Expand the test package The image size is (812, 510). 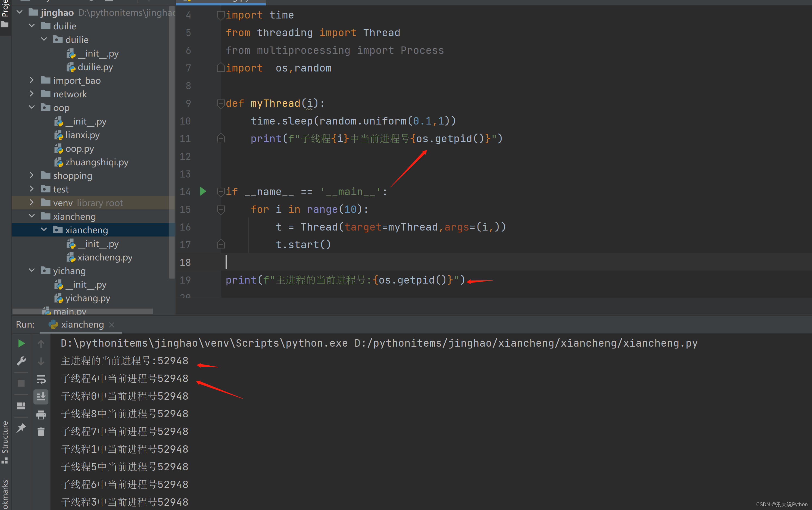[32, 189]
